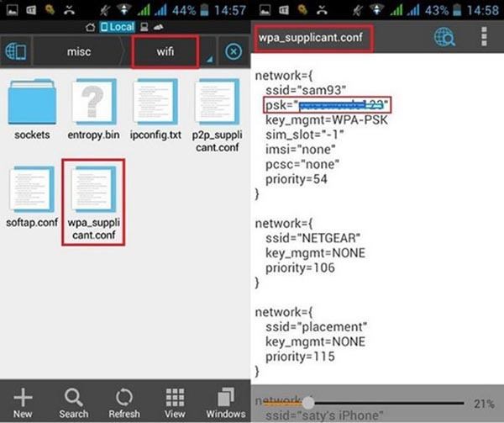This screenshot has width=504, height=423.
Task: Switch to the Local tab
Action: 118,27
